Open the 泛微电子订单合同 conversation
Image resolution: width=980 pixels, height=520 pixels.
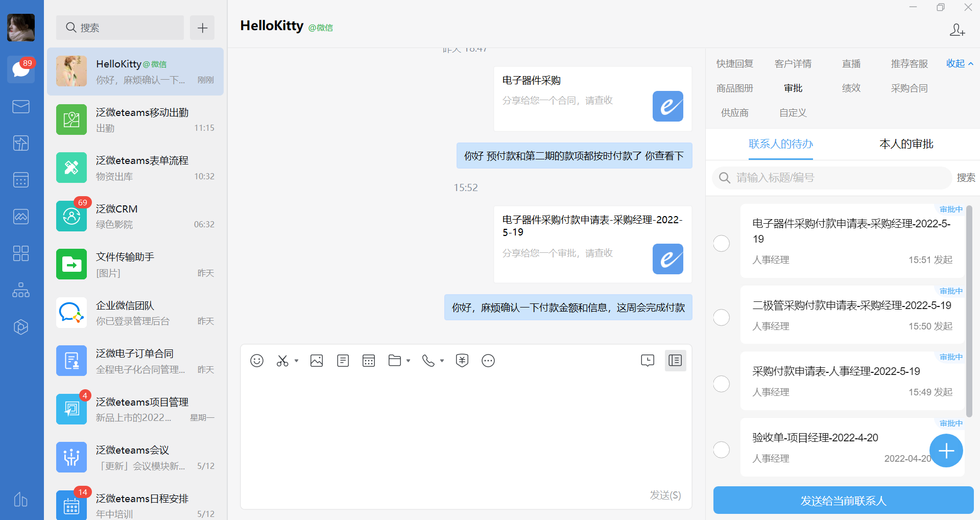click(x=135, y=361)
